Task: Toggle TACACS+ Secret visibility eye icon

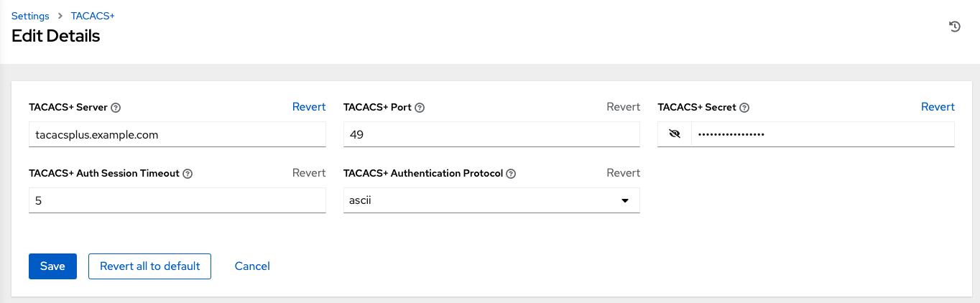Action: click(x=674, y=134)
